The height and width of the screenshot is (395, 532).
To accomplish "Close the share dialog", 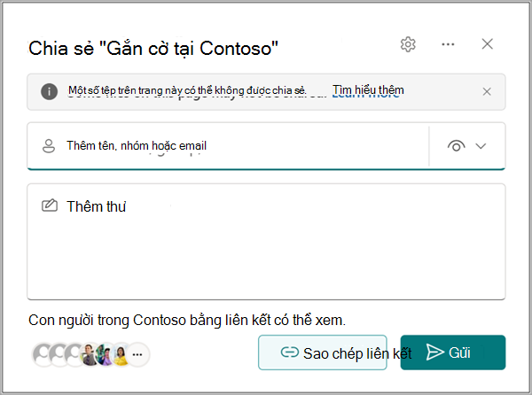I will (x=487, y=43).
